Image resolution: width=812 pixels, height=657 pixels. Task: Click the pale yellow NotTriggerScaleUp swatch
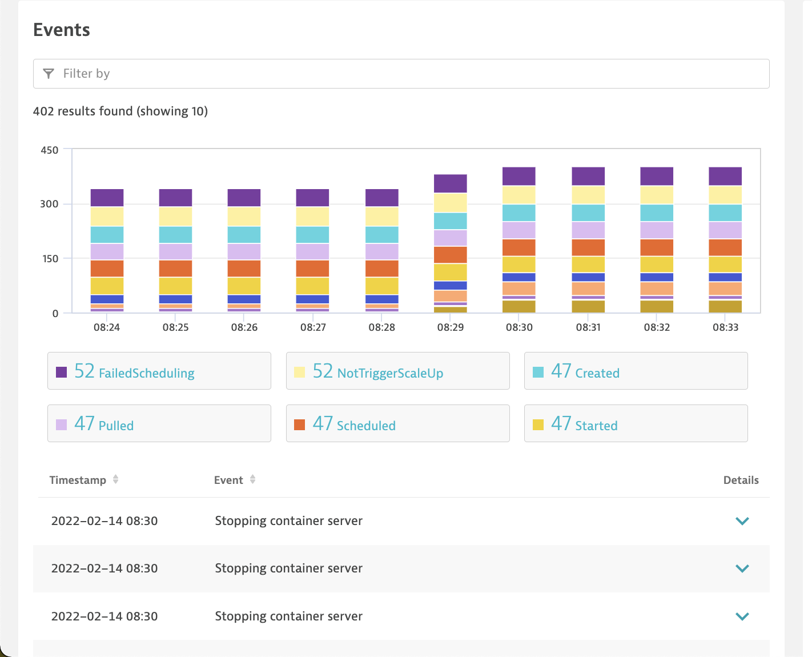pyautogui.click(x=299, y=372)
